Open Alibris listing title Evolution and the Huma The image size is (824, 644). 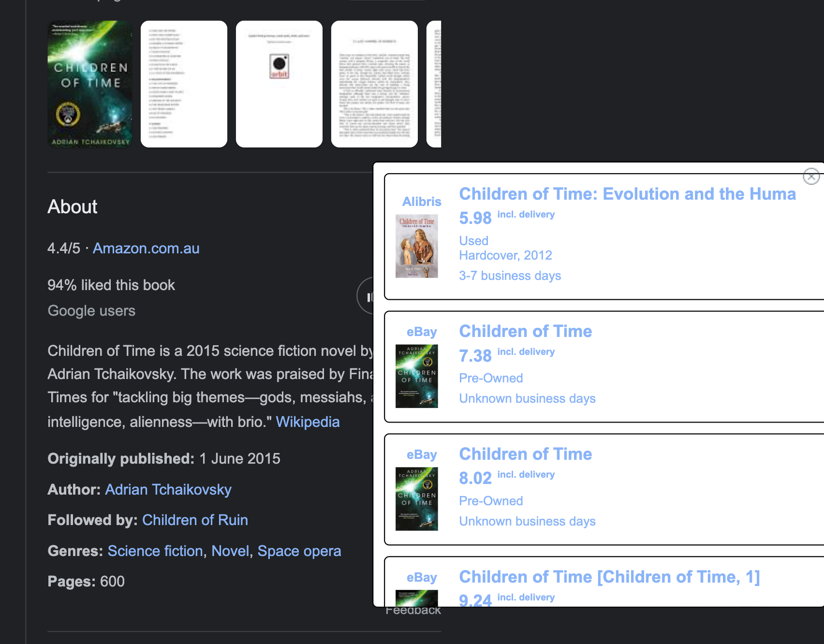627,194
